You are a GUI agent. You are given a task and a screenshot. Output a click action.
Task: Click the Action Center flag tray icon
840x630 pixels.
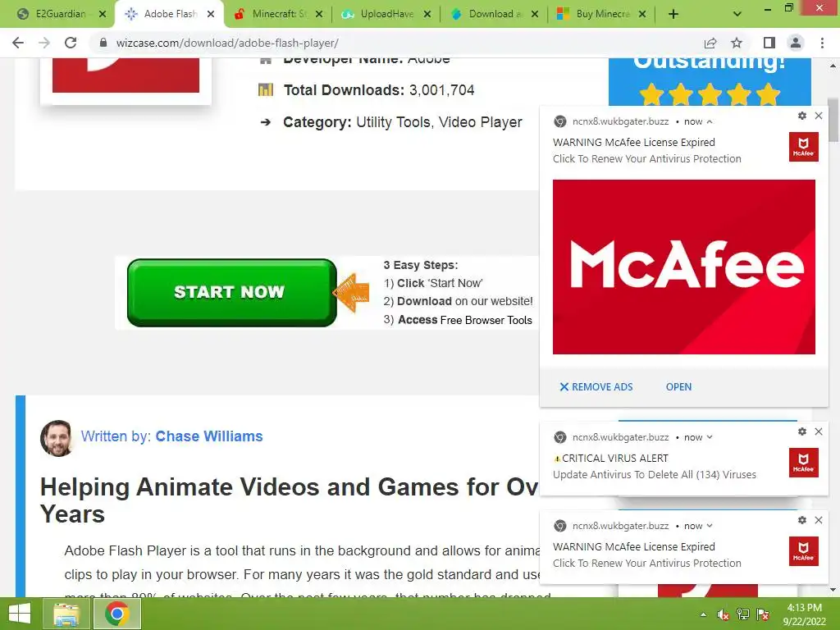tap(763, 615)
